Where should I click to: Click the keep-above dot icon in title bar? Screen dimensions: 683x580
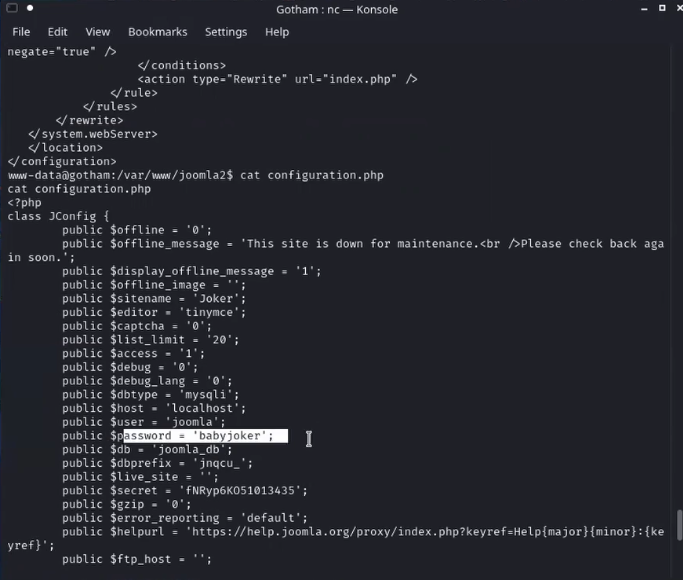click(x=30, y=7)
